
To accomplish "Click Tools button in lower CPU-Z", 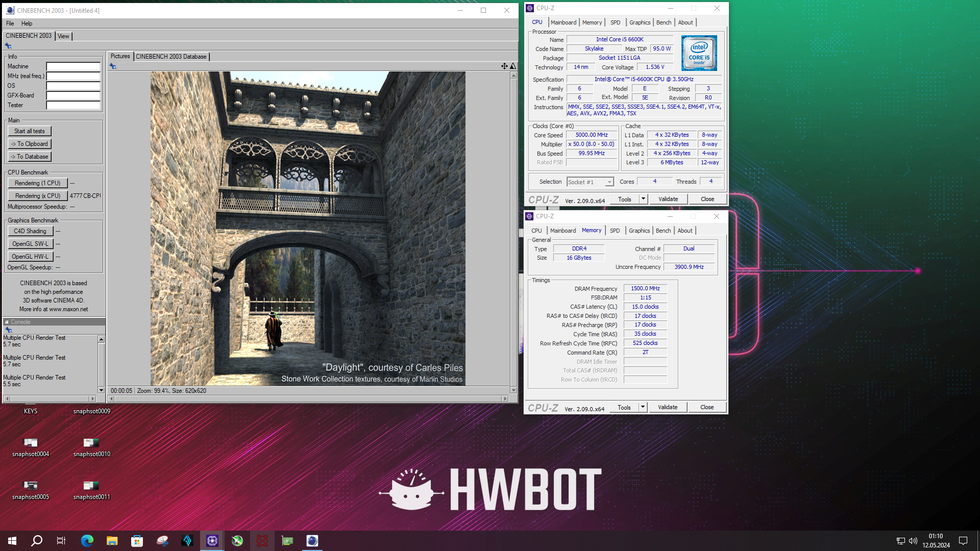I will 624,407.
